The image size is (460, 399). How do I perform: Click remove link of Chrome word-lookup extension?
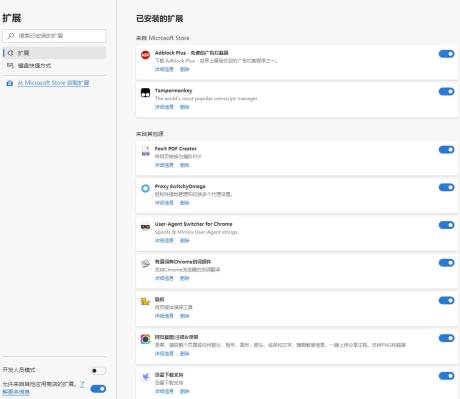point(185,278)
